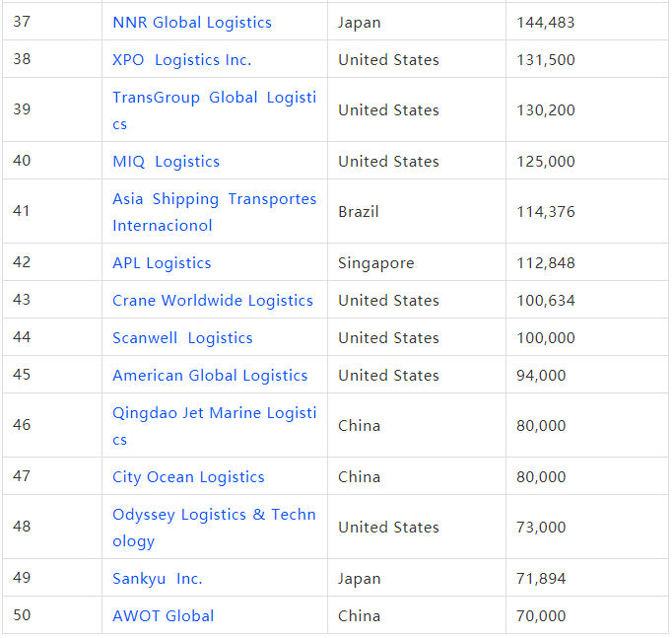Viewport: 672px width, 638px height.
Task: Click the APL Logistics link
Action: coord(162,263)
